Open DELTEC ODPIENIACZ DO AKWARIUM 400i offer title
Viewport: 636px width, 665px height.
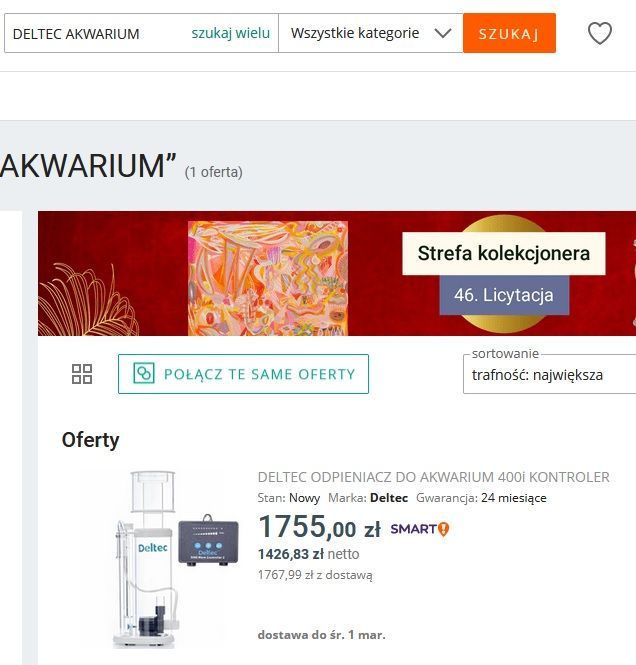(434, 477)
